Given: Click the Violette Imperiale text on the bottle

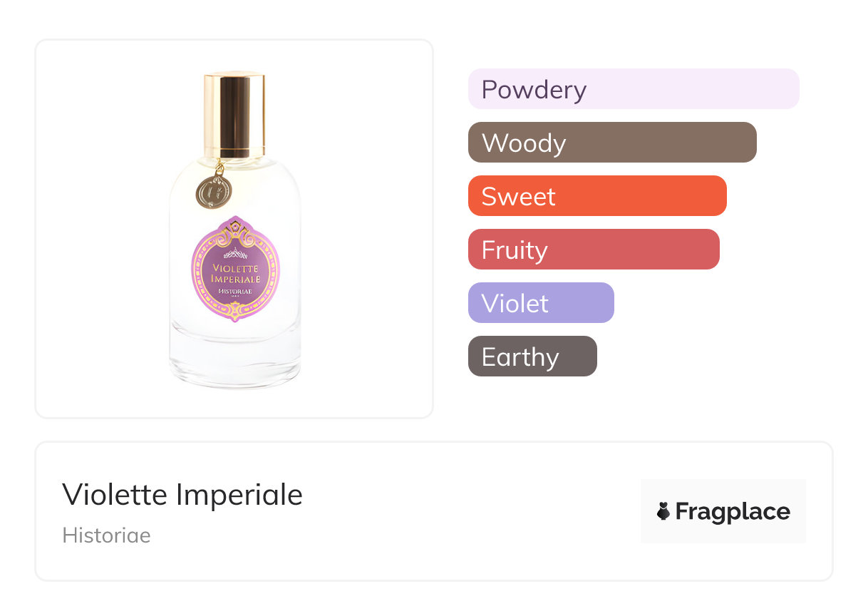Looking at the screenshot, I should click(235, 272).
